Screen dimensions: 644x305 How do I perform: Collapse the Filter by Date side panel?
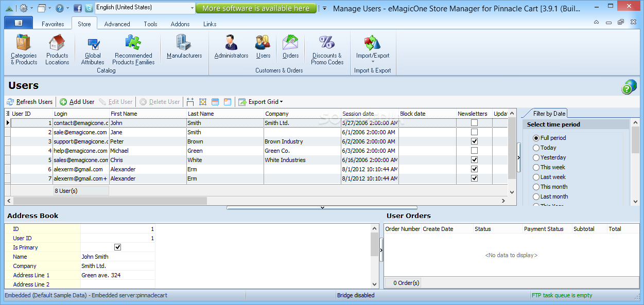[519, 158]
